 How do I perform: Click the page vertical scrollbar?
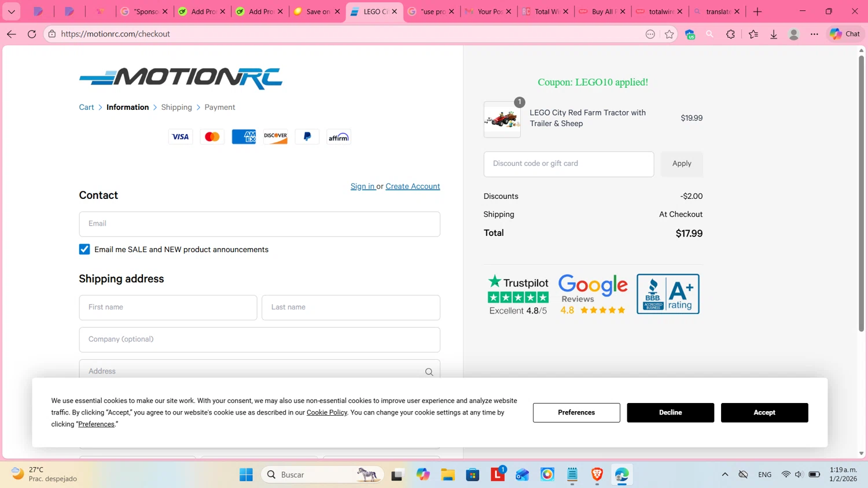pos(861,194)
